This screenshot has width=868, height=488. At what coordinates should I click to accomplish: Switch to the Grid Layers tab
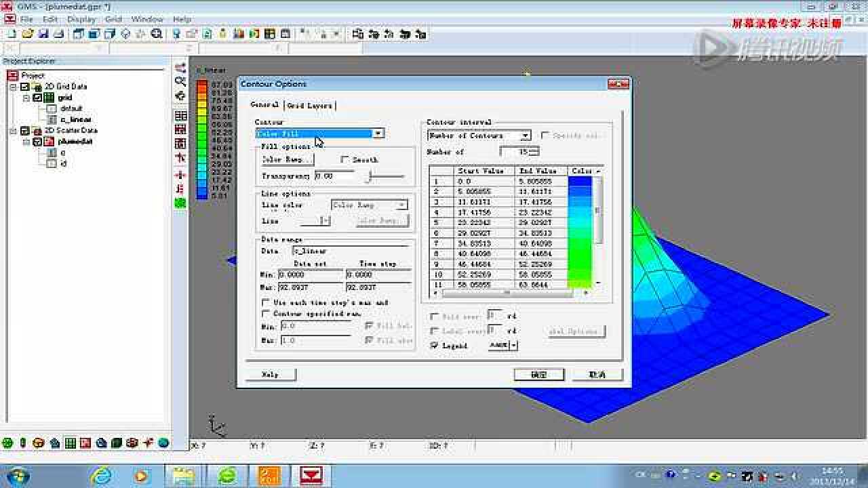(309, 106)
